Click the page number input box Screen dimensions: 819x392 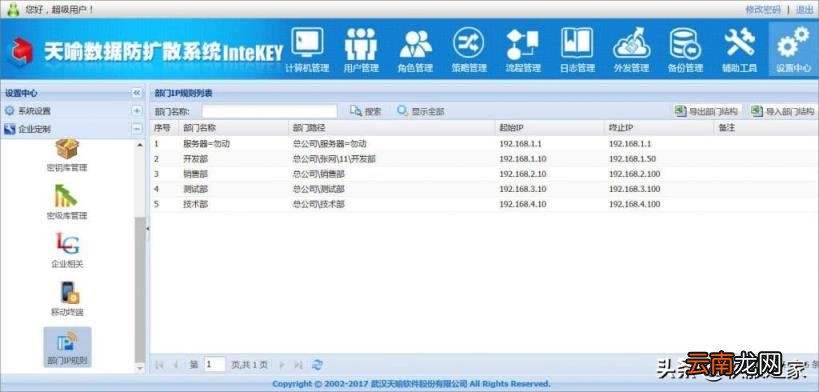pos(214,365)
